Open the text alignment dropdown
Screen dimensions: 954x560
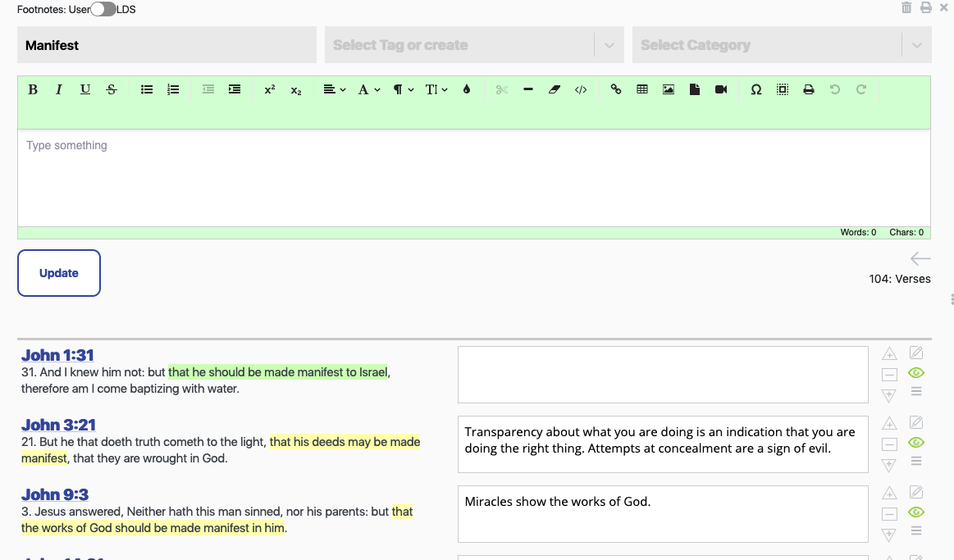pyautogui.click(x=334, y=89)
